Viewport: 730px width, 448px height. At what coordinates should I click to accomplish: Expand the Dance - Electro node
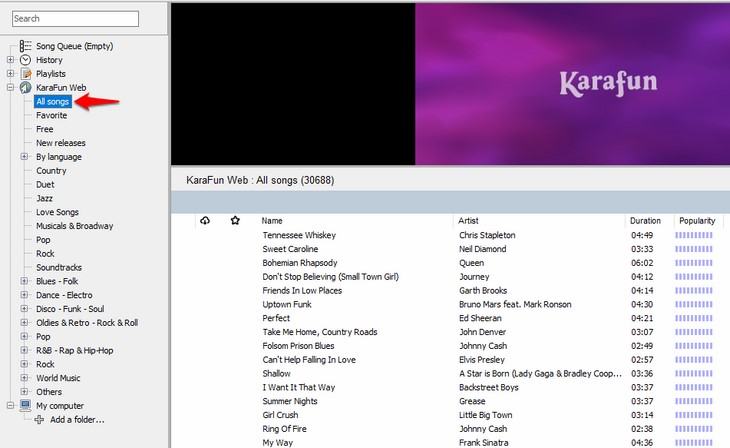(x=24, y=295)
